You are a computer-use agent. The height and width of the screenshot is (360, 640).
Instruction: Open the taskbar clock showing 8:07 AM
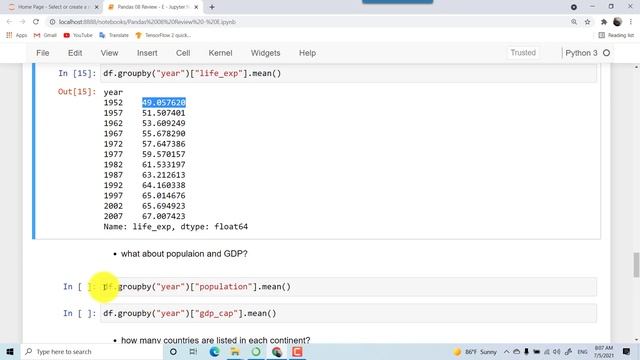(604, 351)
